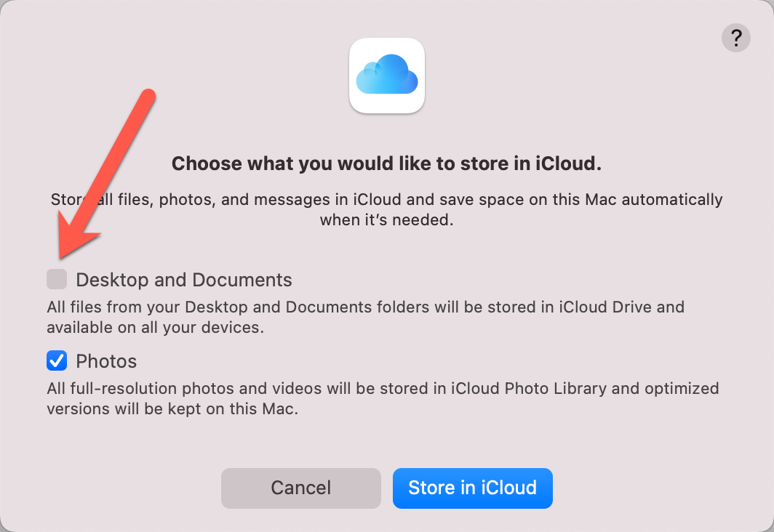Click Cancel to dismiss the dialog
Screen dimensions: 774x532
[301, 488]
